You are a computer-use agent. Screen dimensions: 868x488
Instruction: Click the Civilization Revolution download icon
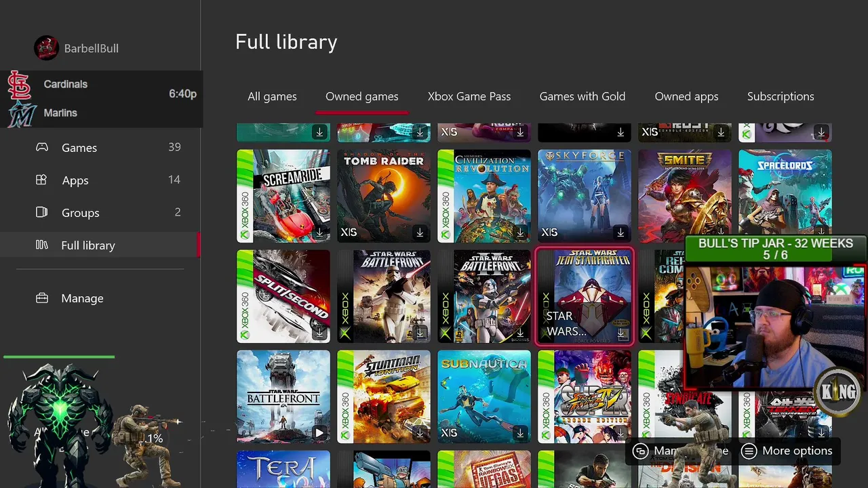click(520, 232)
